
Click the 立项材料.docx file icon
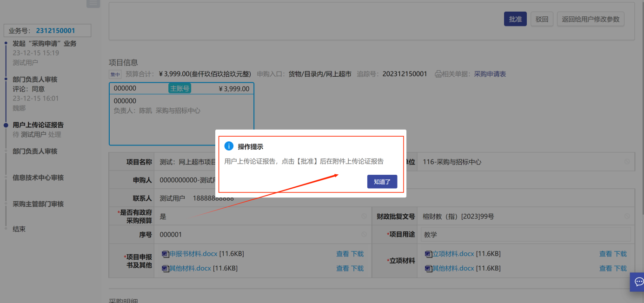428,254
